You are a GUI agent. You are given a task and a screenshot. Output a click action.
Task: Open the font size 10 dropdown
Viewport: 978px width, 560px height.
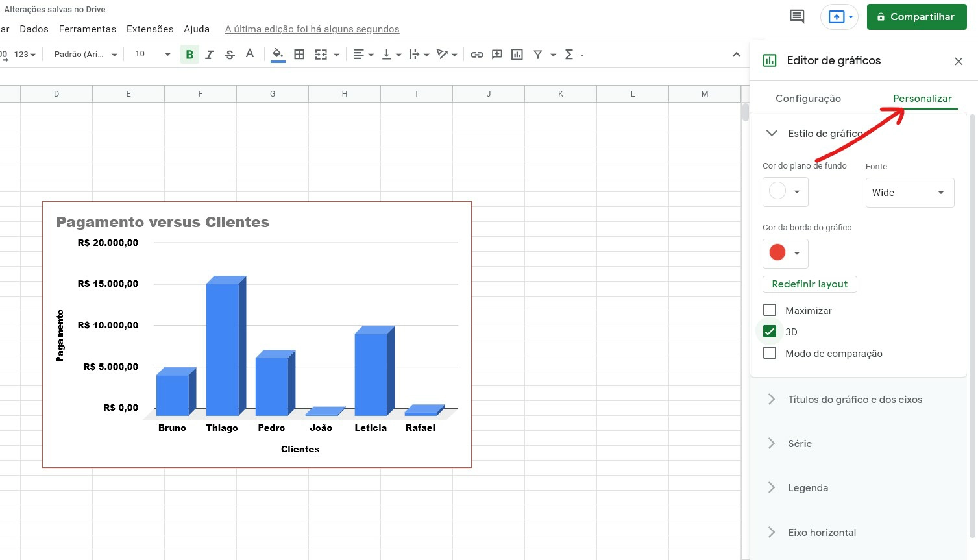coord(153,55)
